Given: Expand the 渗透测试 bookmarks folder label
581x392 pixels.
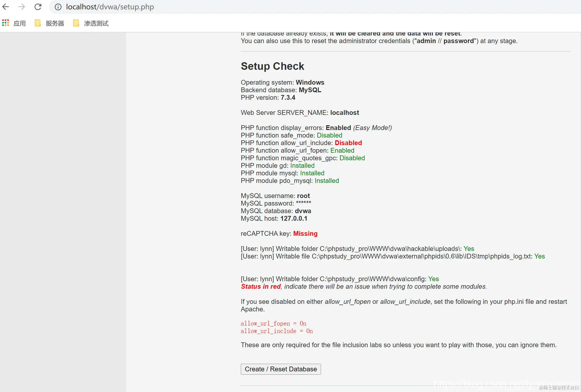Looking at the screenshot, I should tap(96, 23).
